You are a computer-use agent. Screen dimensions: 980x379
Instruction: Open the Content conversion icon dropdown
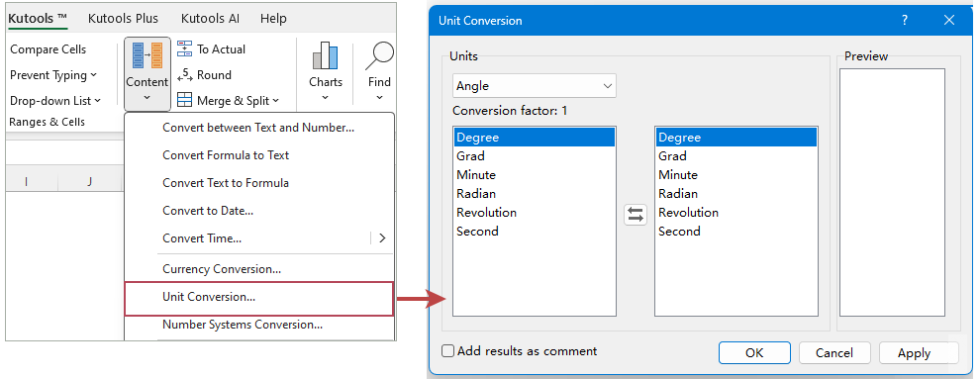tap(147, 73)
